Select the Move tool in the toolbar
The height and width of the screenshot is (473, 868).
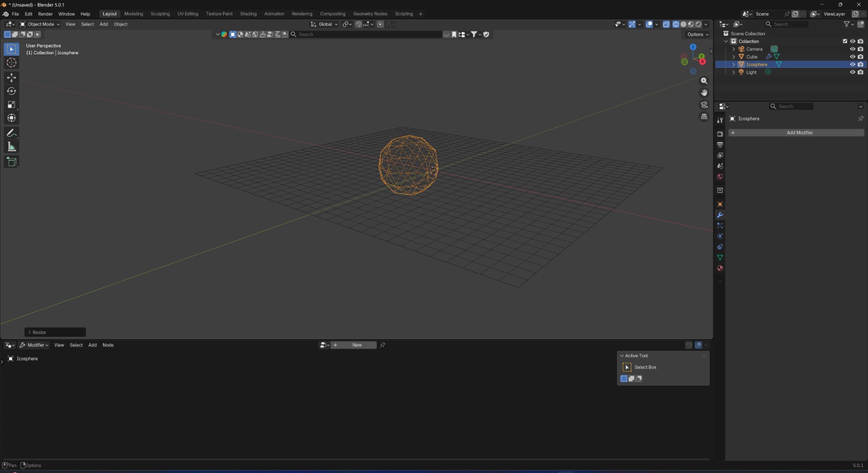11,78
